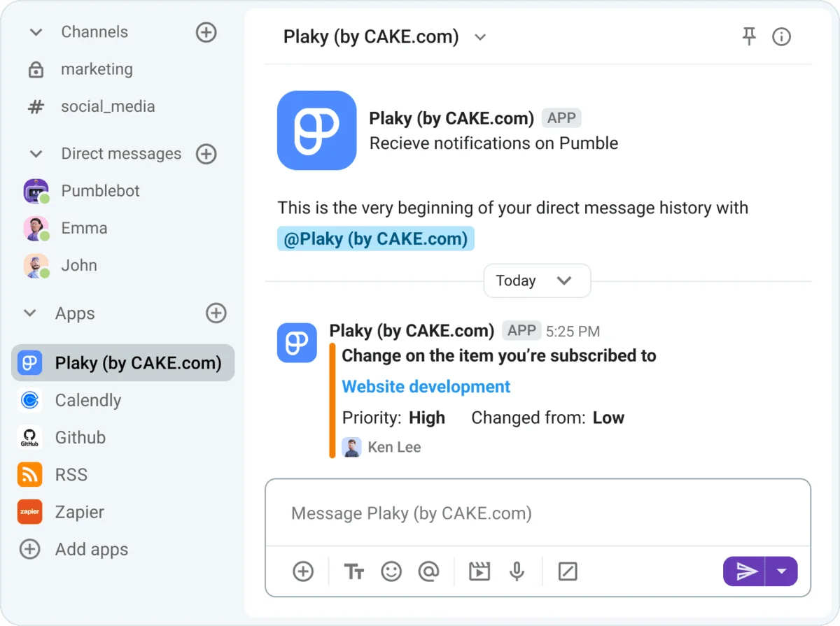
Task: Open the Calendly app integration
Action: click(x=87, y=400)
